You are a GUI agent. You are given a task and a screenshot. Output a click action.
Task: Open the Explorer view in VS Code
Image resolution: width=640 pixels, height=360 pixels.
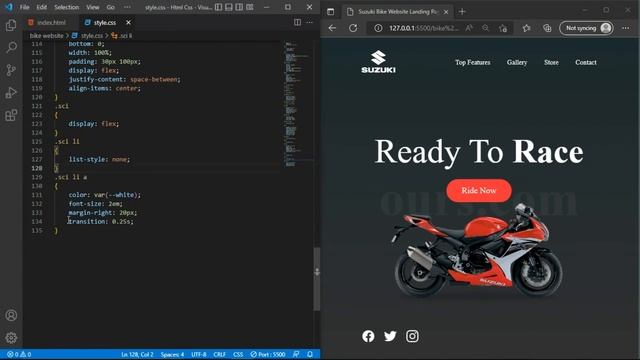[x=11, y=25]
